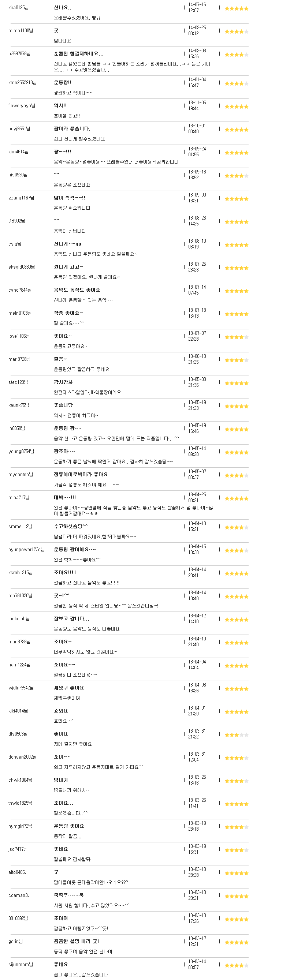This screenshot has width=290, height=980.
Task: Click three-star rating of dls0503 review
Action: pos(236,735)
